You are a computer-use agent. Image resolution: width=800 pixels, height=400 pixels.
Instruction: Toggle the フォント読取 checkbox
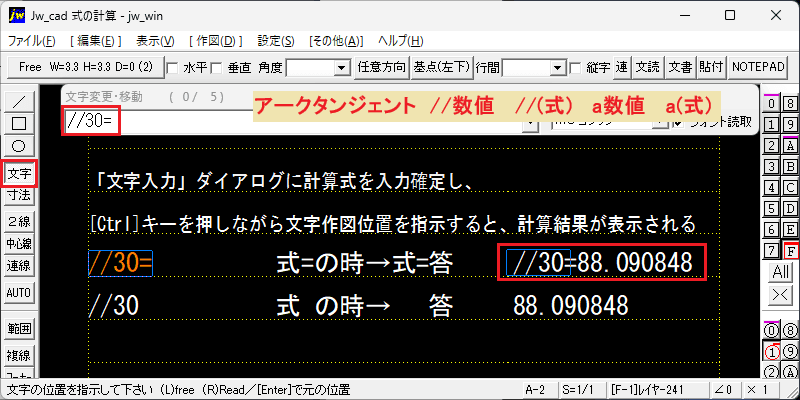click(x=678, y=122)
